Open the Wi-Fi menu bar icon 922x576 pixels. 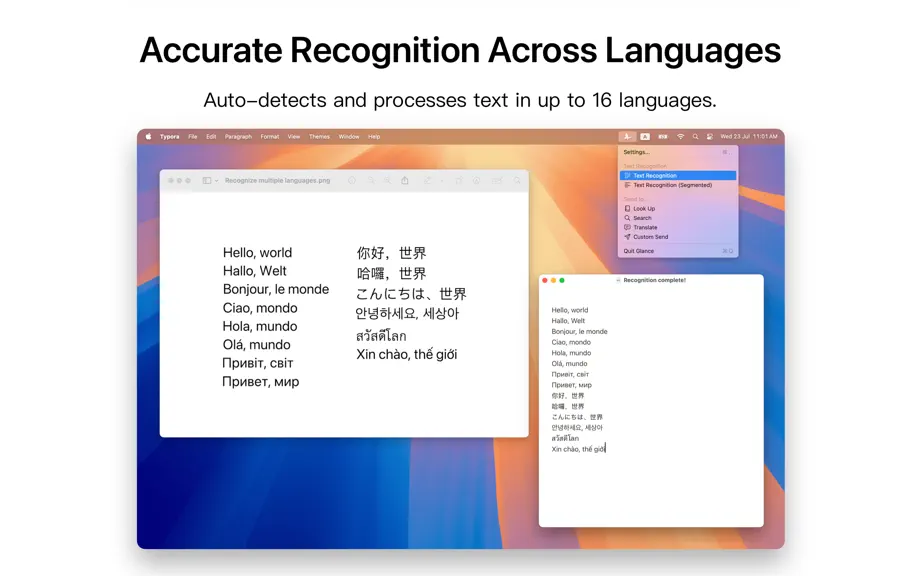point(680,136)
